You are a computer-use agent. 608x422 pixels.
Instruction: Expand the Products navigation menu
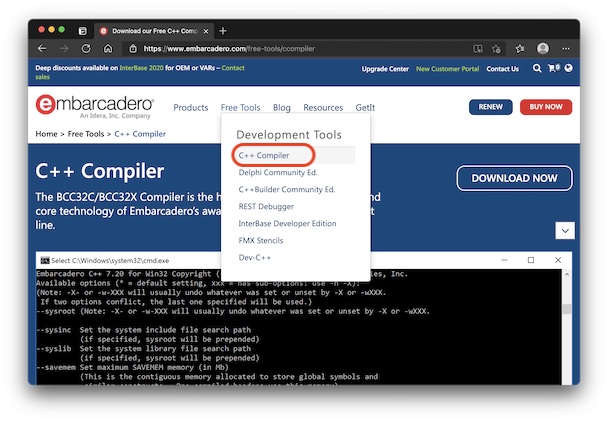tap(190, 107)
